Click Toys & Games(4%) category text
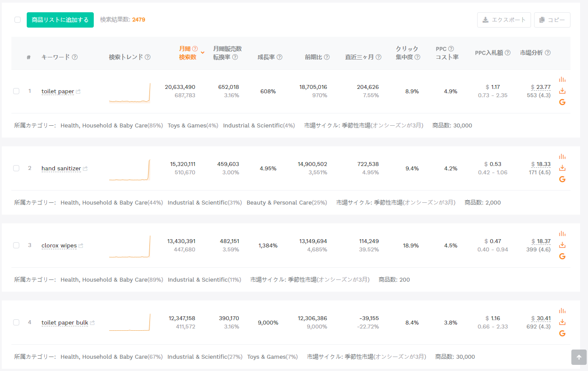This screenshot has height=371, width=588. (193, 126)
